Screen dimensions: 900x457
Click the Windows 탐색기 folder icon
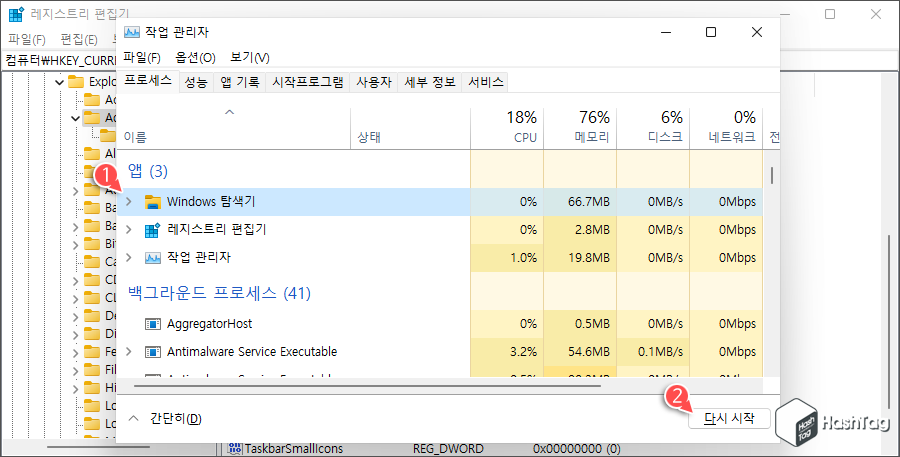[153, 202]
